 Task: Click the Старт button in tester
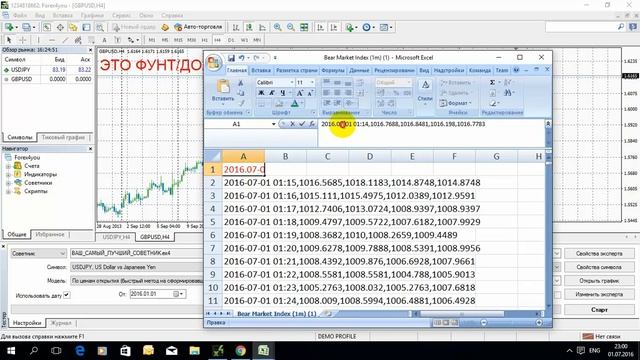pyautogui.click(x=599, y=310)
